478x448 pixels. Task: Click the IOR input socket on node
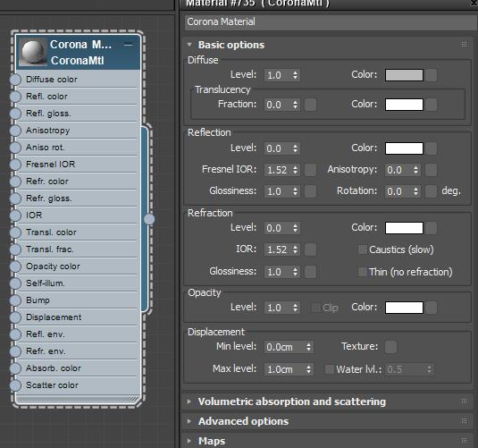pyautogui.click(x=15, y=216)
